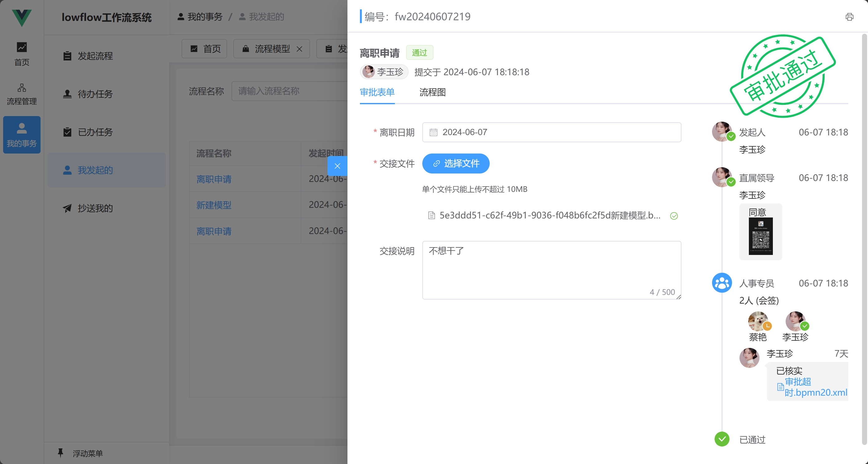Open 已办任务 menu item
This screenshot has height=464, width=868.
tap(95, 132)
